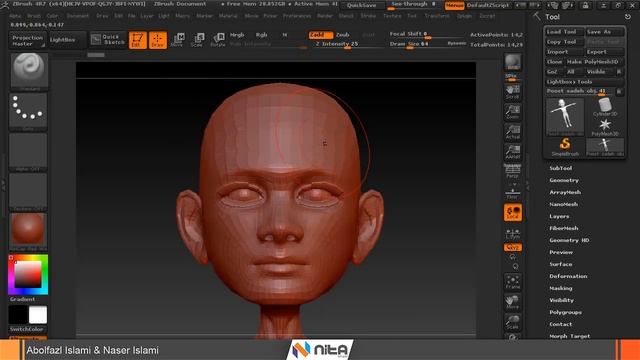The image size is (640, 360).
Task: Toggle the Menus button
Action: (454, 5)
